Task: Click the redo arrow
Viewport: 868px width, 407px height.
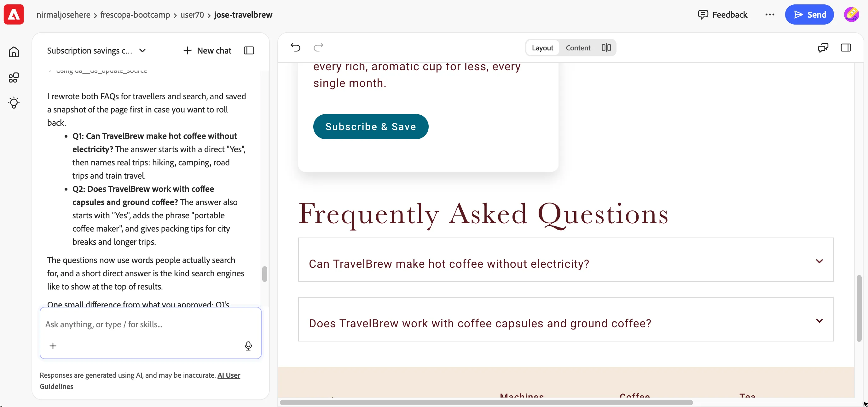Action: (318, 47)
